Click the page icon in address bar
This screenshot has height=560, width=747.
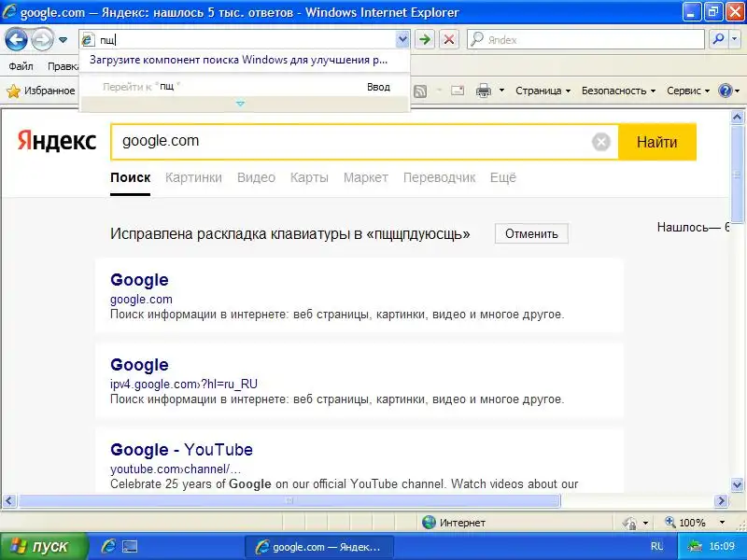[87, 40]
